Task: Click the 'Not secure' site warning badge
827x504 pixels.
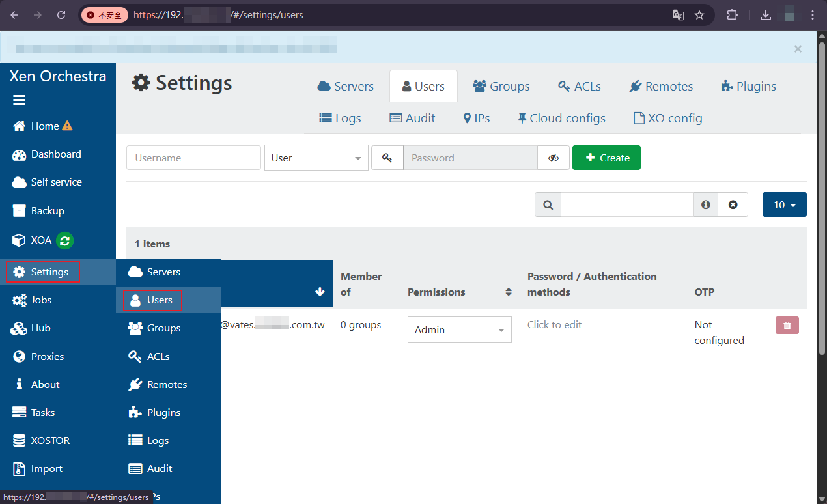Action: point(105,14)
